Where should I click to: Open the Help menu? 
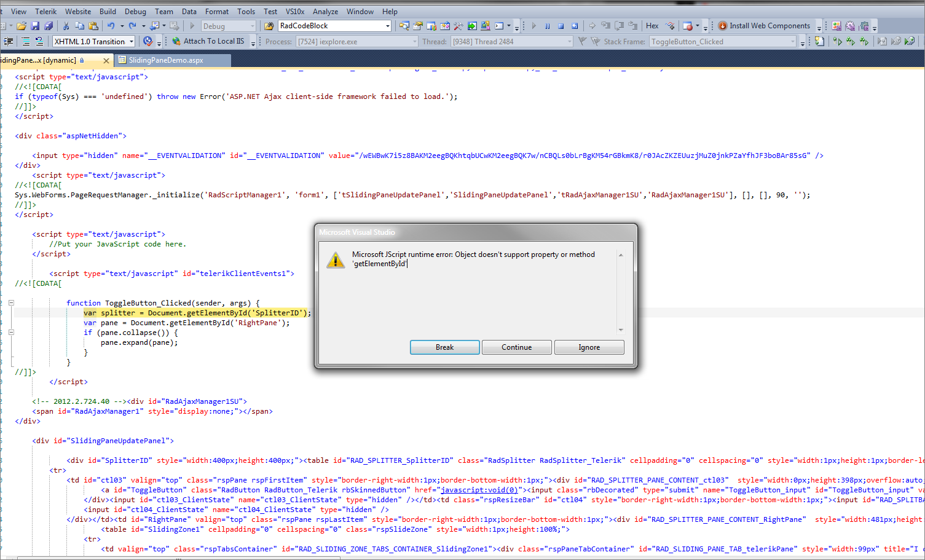pos(390,11)
